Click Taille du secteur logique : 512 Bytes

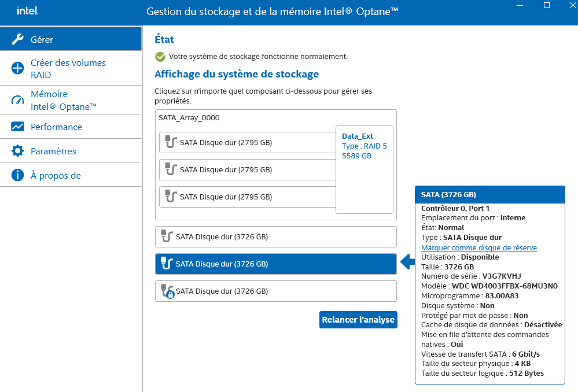[483, 373]
